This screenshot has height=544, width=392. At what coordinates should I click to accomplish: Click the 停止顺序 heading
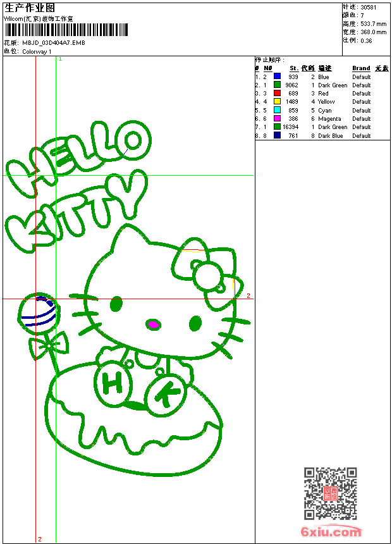[269, 60]
